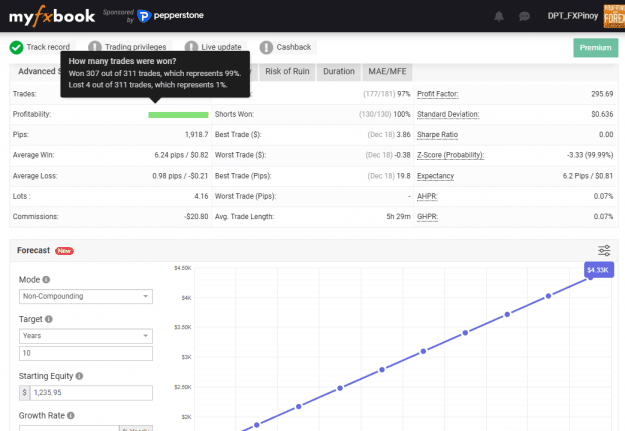Open the GHPR definition link

click(427, 216)
